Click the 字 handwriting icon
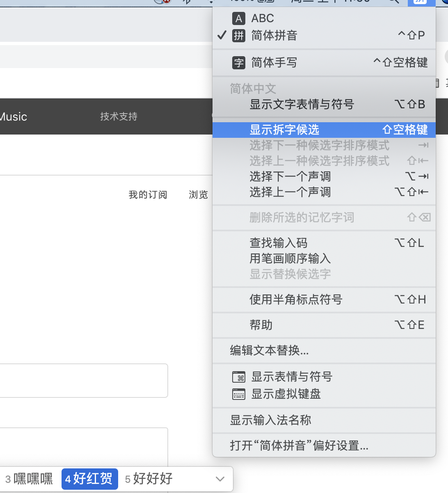This screenshot has height=493, width=448. click(238, 63)
